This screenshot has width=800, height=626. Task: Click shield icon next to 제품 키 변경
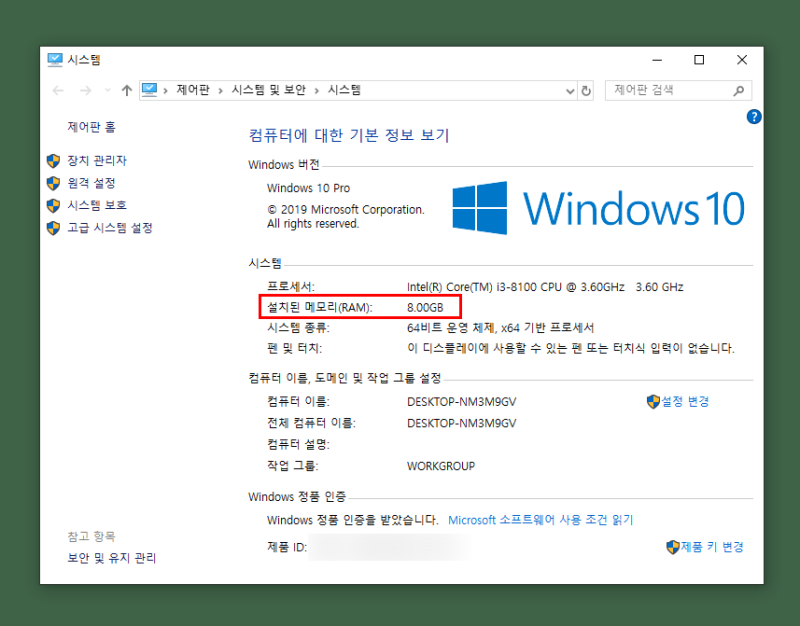tap(673, 547)
